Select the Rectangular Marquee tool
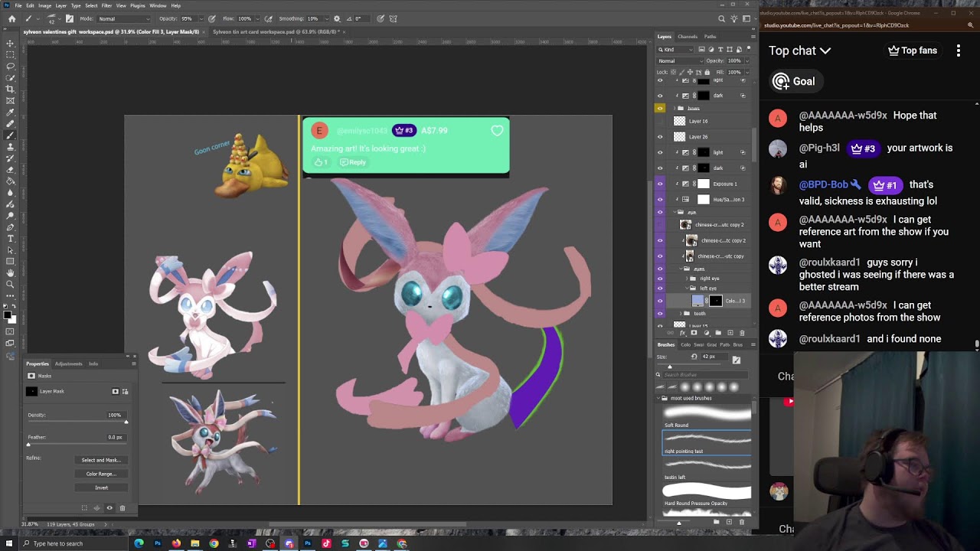This screenshot has width=980, height=551. click(11, 55)
